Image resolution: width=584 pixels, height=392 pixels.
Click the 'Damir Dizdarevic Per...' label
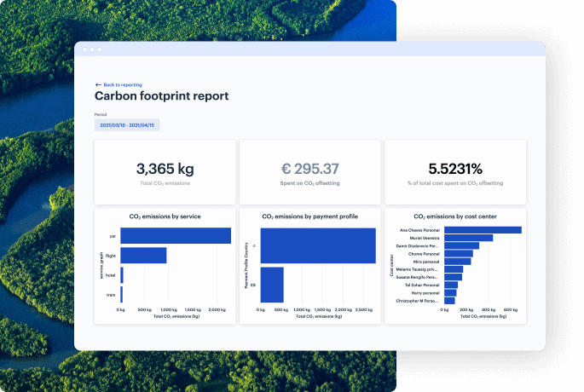tap(418, 246)
